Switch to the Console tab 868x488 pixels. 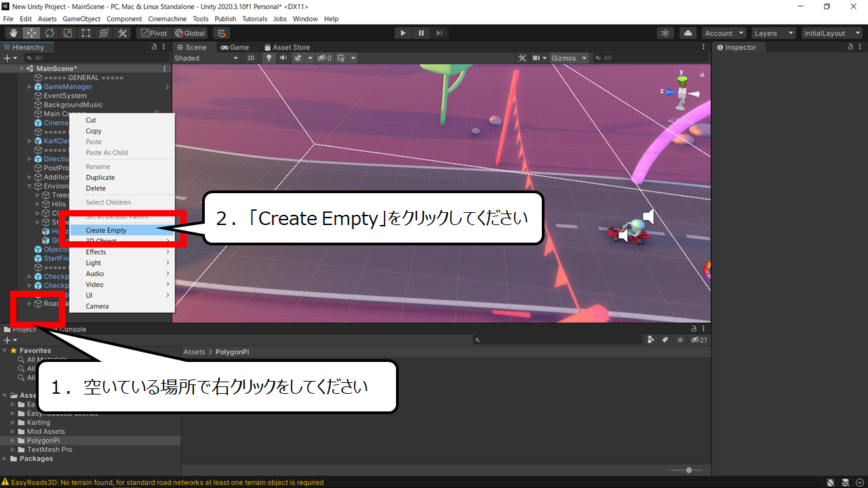click(73, 329)
